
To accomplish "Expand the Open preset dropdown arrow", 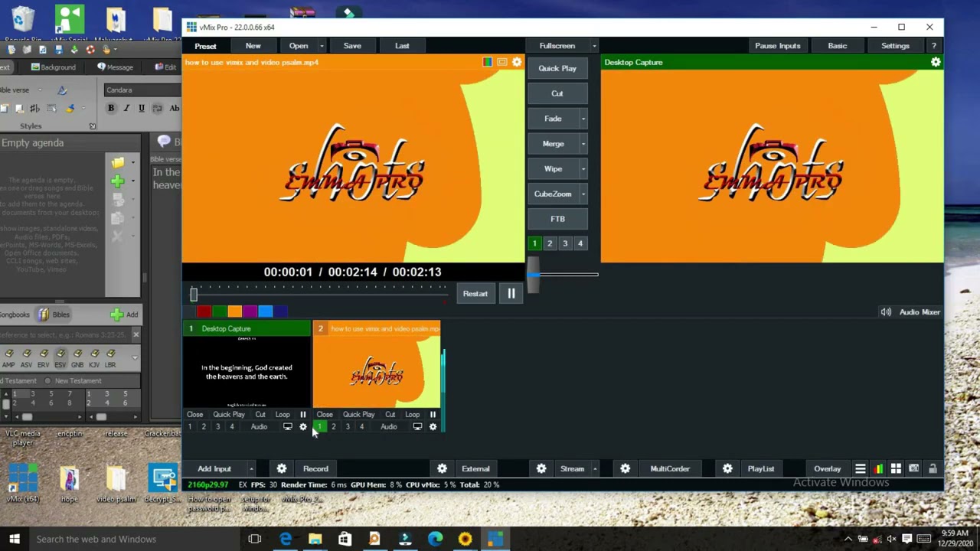I will click(322, 46).
